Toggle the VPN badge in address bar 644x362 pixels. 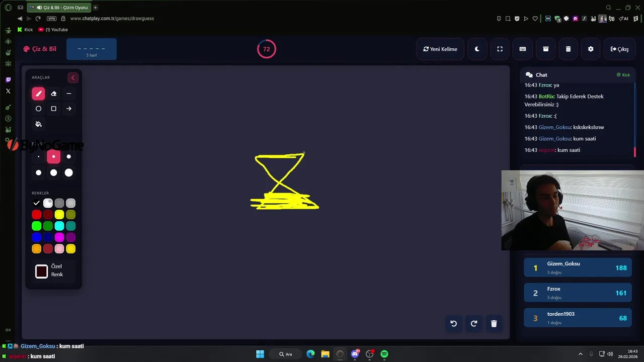(51, 19)
